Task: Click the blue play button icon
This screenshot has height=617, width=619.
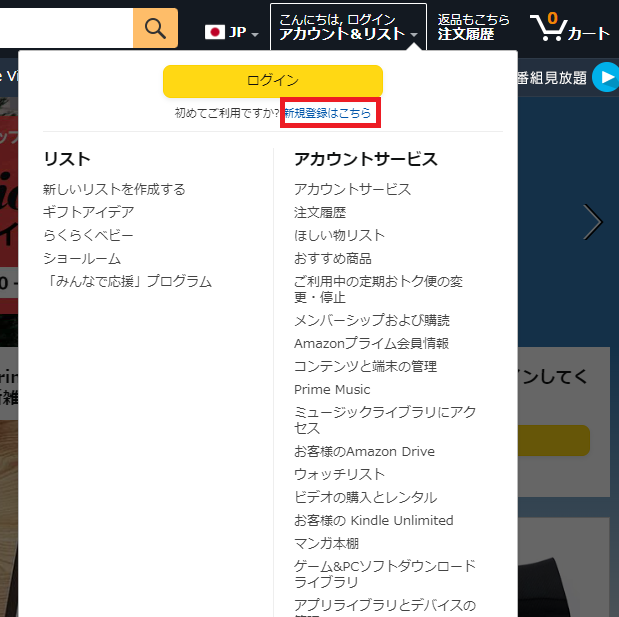Action: 606,77
